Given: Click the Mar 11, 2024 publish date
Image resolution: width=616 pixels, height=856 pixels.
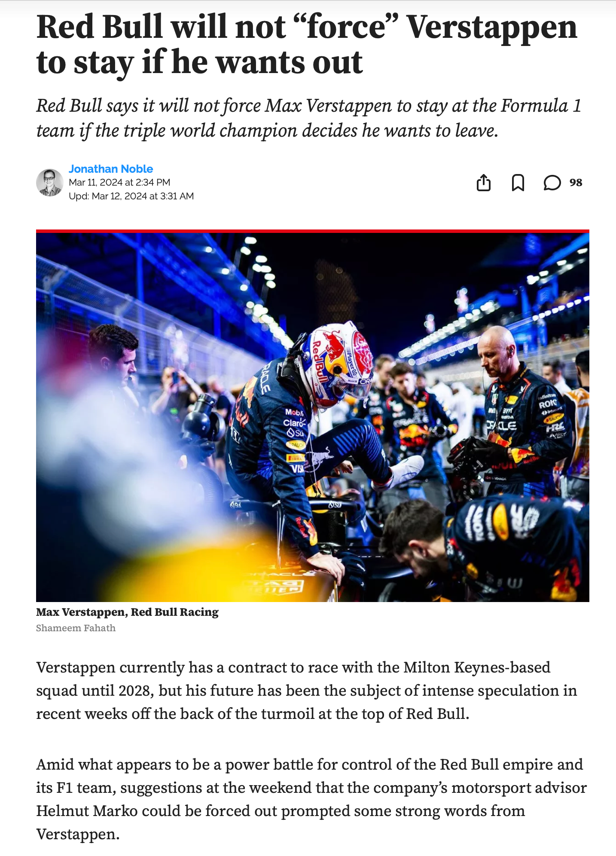Looking at the screenshot, I should pyautogui.click(x=119, y=182).
